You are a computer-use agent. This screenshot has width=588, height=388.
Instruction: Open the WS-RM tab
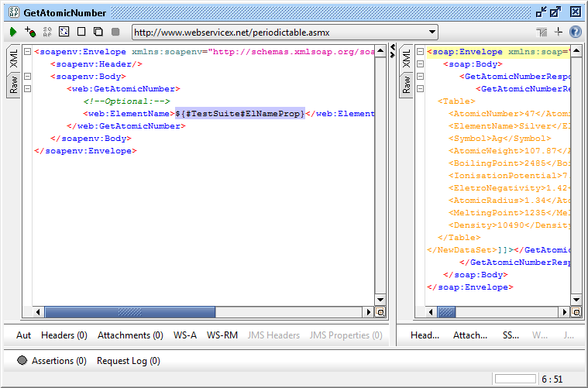pos(222,335)
